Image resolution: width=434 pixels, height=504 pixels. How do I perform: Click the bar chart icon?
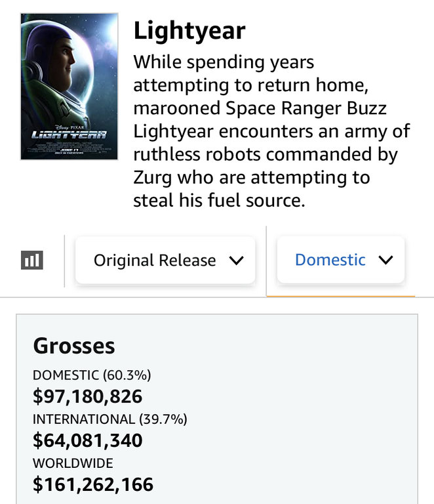[x=31, y=261]
